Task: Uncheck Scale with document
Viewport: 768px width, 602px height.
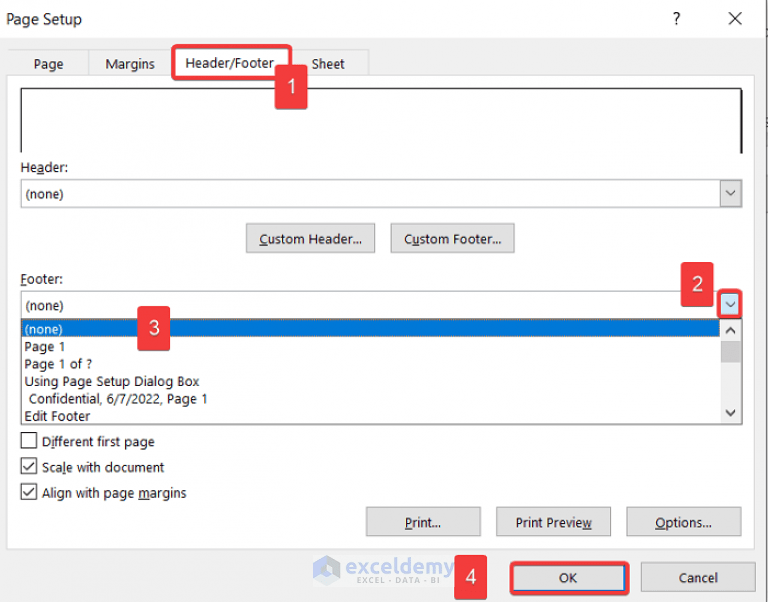Action: coord(29,466)
